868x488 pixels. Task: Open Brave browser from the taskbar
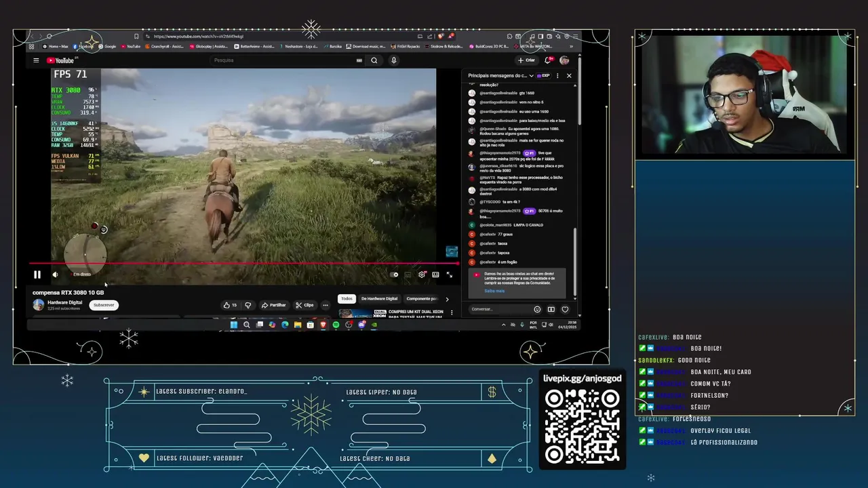click(323, 325)
